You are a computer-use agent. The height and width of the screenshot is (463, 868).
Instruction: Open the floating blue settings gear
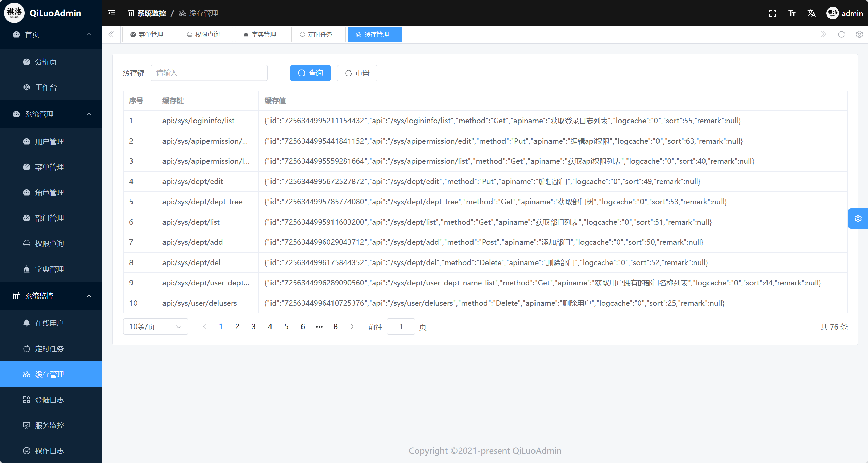(858, 219)
